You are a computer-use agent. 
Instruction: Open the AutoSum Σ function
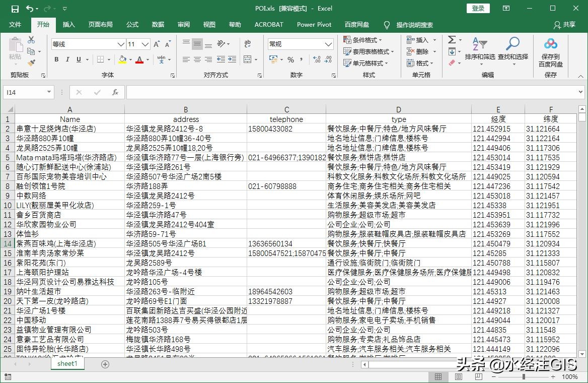(451, 39)
